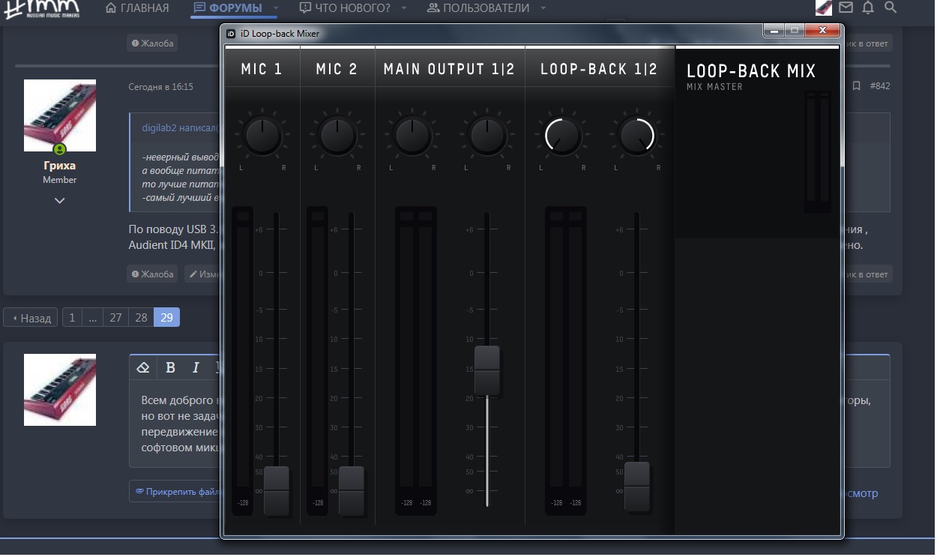Click right Loop-Back 1|2 pan knob
Viewport: 940px width, 560px height.
click(x=637, y=136)
